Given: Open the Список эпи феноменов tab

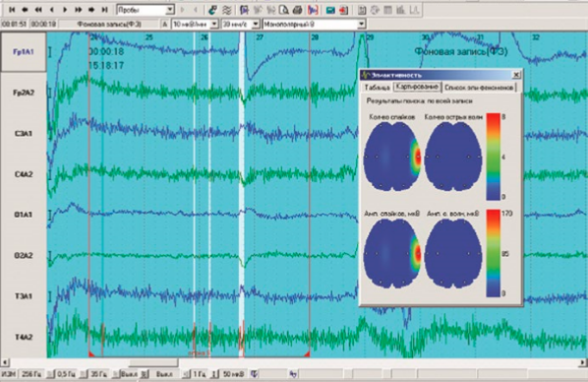Looking at the screenshot, I should coord(479,88).
